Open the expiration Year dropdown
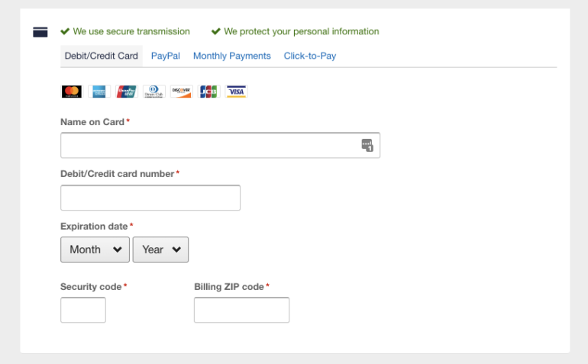 click(160, 250)
